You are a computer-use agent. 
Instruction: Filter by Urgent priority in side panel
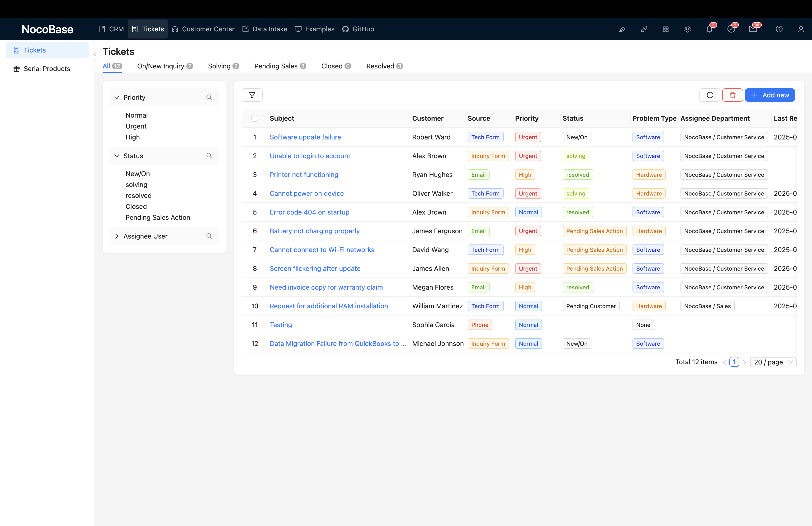pyautogui.click(x=136, y=126)
